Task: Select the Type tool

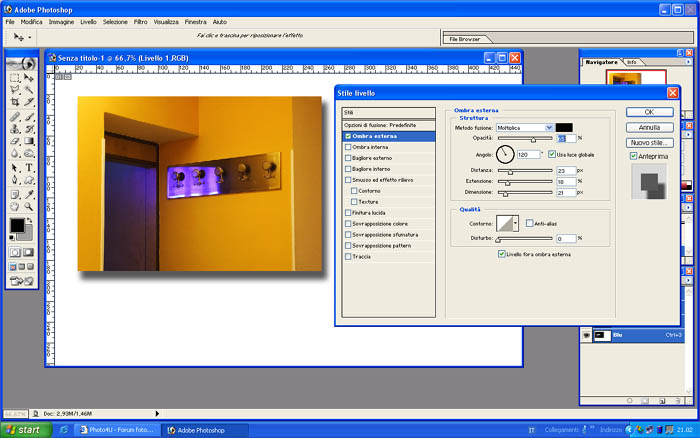Action: [29, 168]
